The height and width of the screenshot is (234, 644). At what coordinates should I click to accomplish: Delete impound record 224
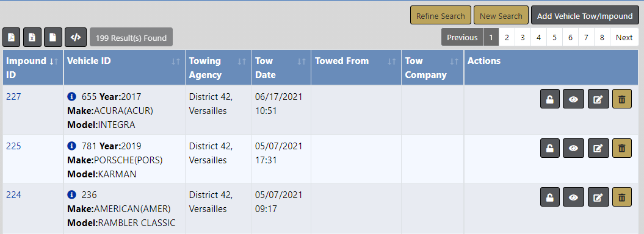622,197
